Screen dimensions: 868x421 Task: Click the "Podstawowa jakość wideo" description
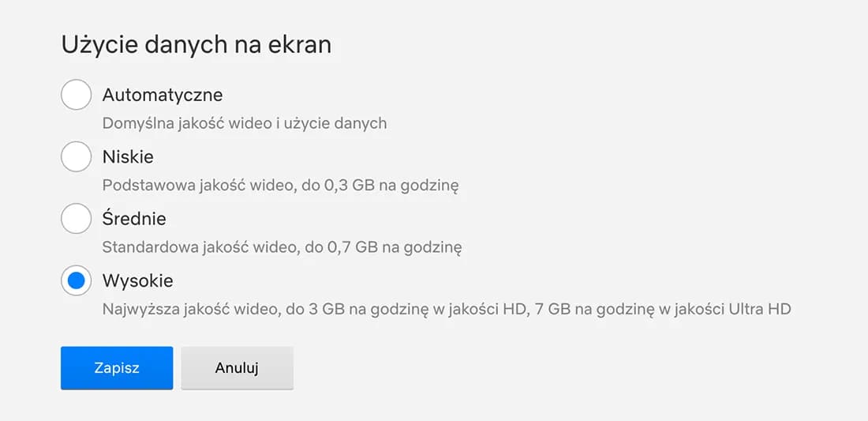(280, 186)
